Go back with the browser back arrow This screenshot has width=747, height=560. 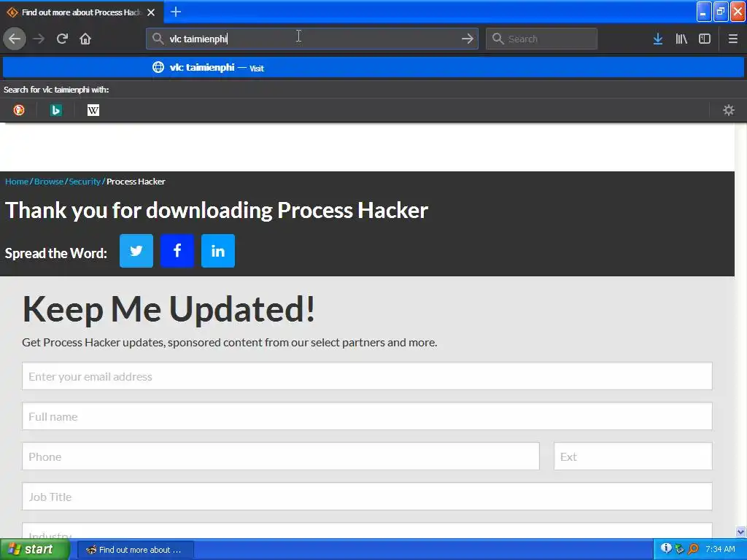click(x=15, y=39)
